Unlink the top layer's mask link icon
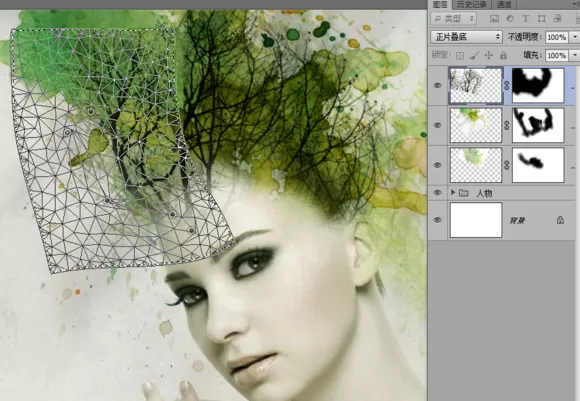The height and width of the screenshot is (401, 580). 507,85
